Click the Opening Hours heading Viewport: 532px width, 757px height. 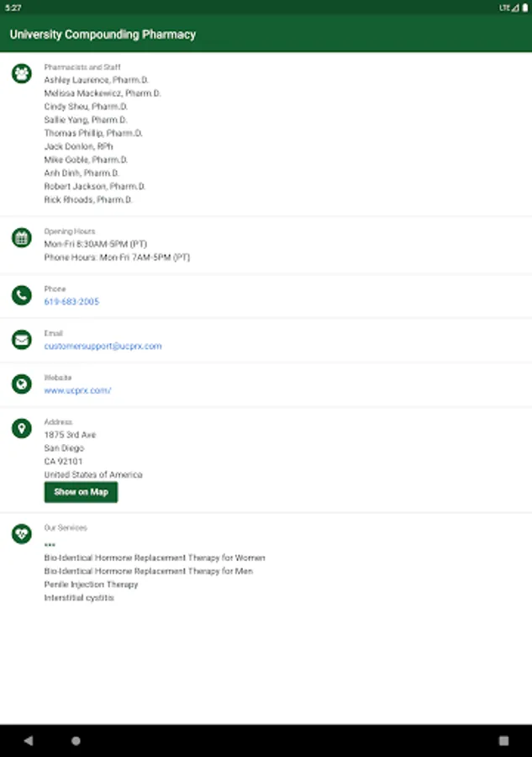(70, 231)
